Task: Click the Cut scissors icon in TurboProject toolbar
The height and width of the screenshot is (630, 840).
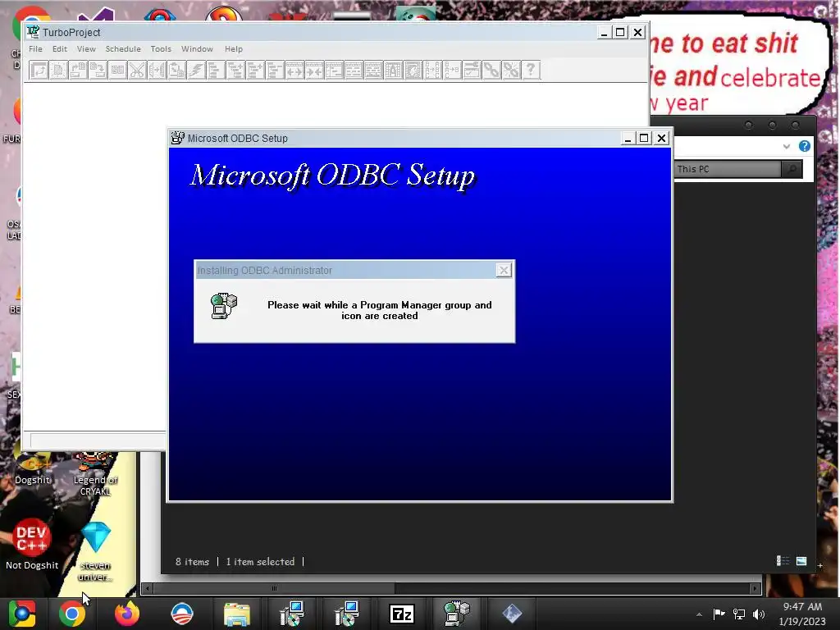Action: pyautogui.click(x=137, y=71)
